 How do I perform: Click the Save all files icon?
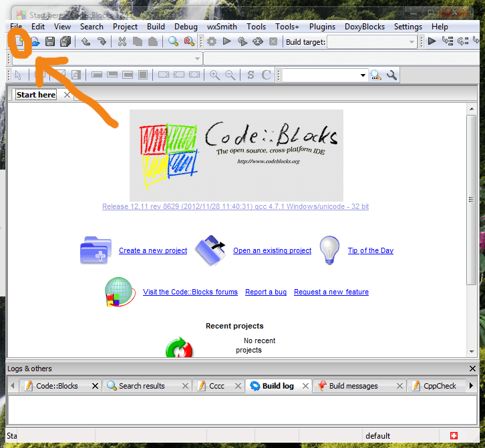(65, 41)
